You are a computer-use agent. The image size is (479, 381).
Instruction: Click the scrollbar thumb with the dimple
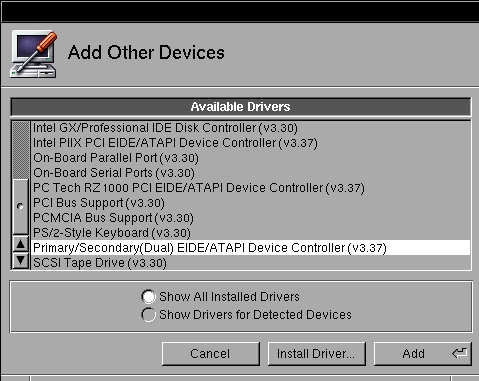pos(20,206)
